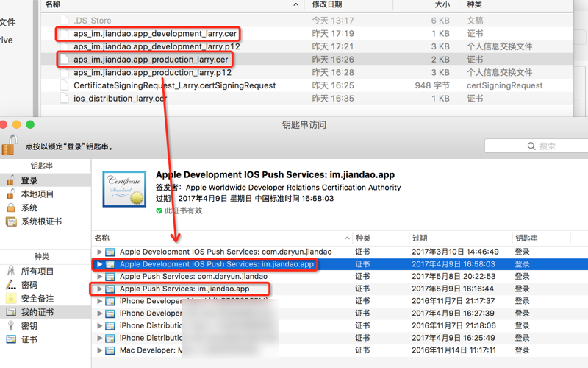Click the certificate folder icon beside 系统根证书
This screenshot has height=368, width=588.
11,222
